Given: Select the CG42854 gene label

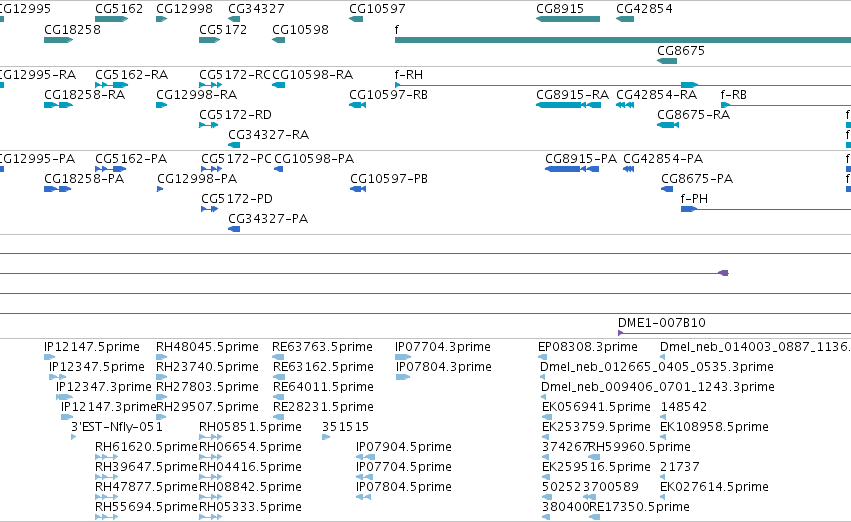Looking at the screenshot, I should click(x=644, y=9).
